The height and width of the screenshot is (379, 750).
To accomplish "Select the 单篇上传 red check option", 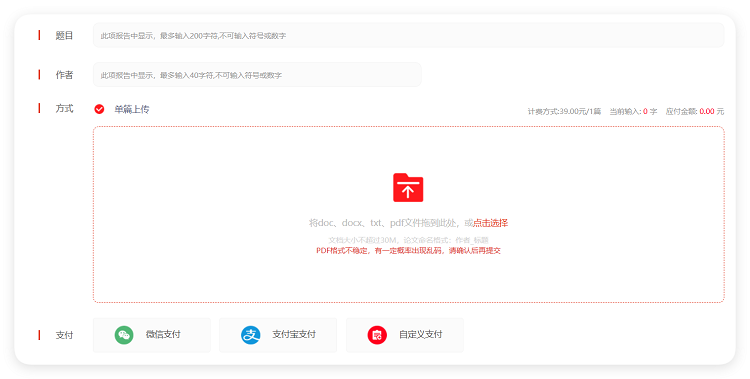I will [99, 110].
